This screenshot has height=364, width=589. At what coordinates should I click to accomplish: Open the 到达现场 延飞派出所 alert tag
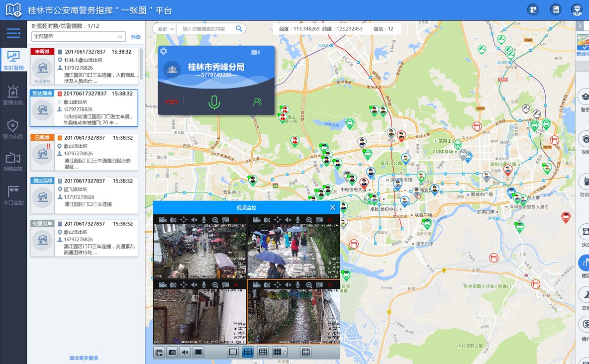tap(42, 181)
